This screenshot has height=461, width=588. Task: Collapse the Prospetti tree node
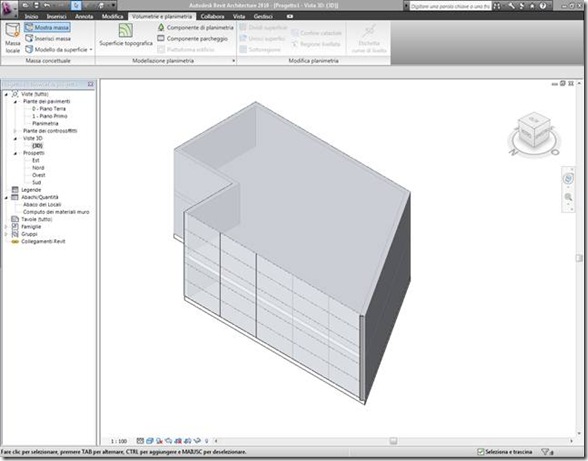tap(15, 153)
